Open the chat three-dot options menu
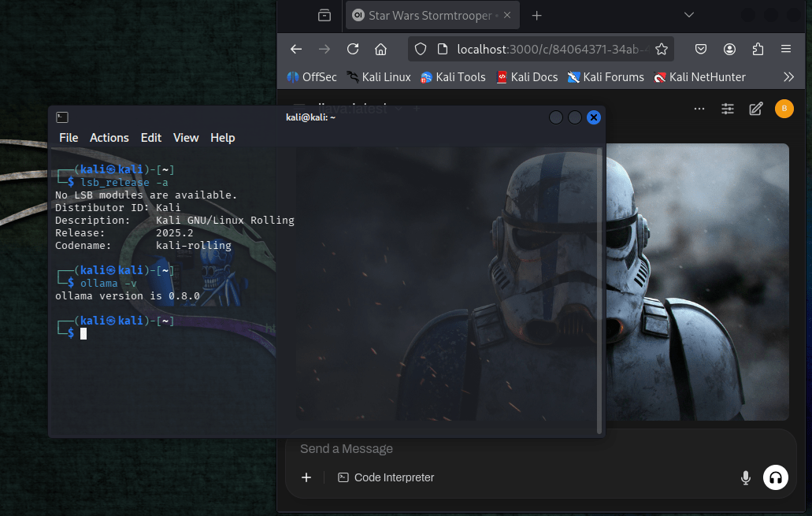Image resolution: width=812 pixels, height=516 pixels. (x=699, y=109)
